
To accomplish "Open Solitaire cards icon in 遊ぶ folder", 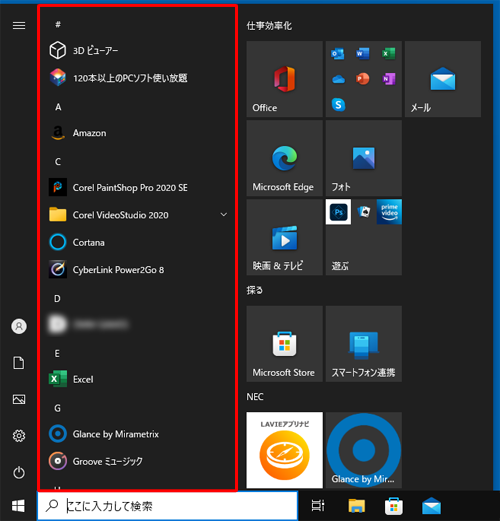I will click(364, 212).
